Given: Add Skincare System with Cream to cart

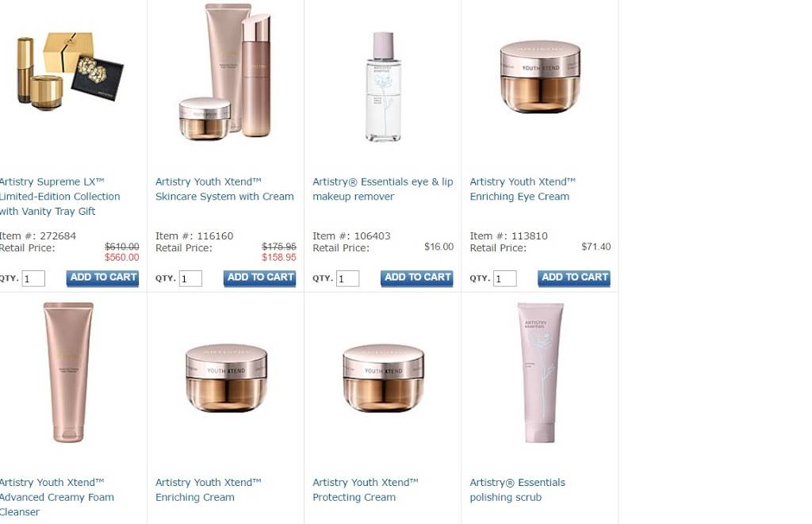Looking at the screenshot, I should pyautogui.click(x=260, y=278).
